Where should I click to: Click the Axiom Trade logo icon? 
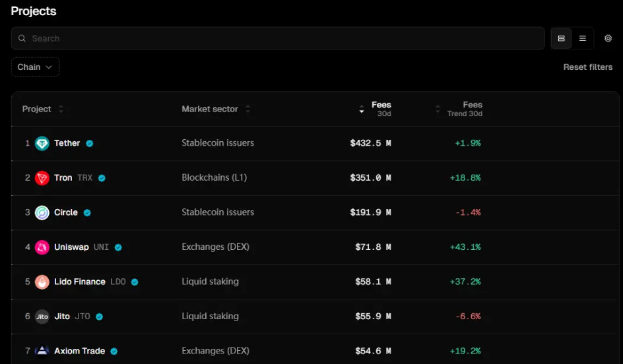42,351
